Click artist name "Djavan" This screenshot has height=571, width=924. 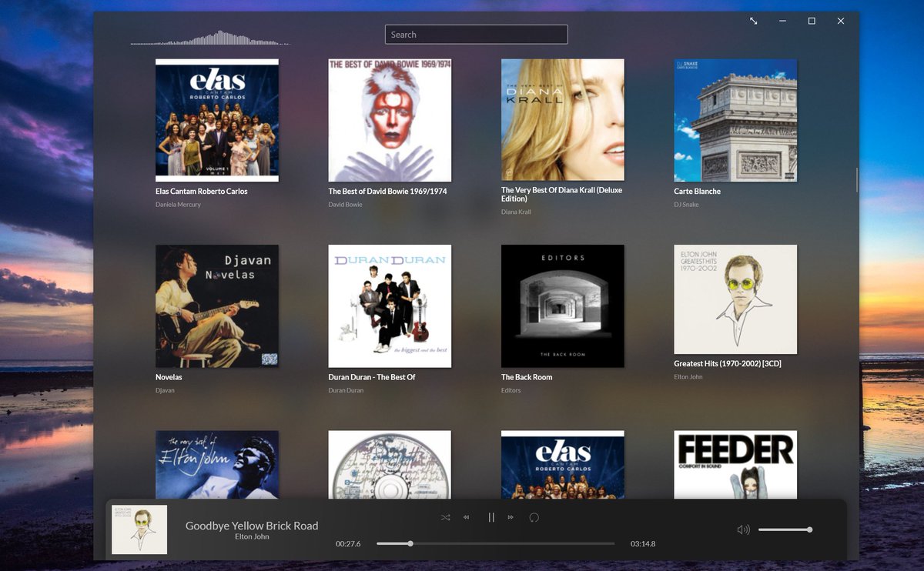click(x=165, y=391)
